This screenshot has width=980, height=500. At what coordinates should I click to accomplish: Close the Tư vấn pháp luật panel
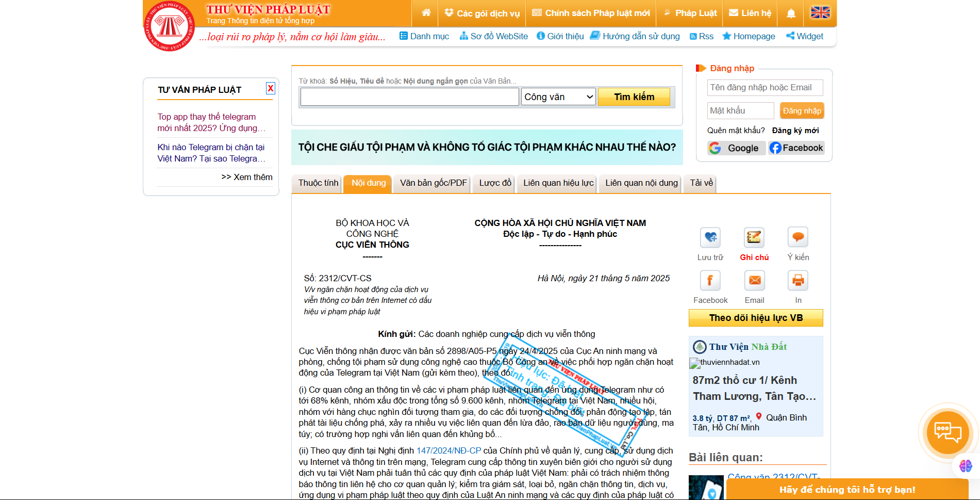270,88
